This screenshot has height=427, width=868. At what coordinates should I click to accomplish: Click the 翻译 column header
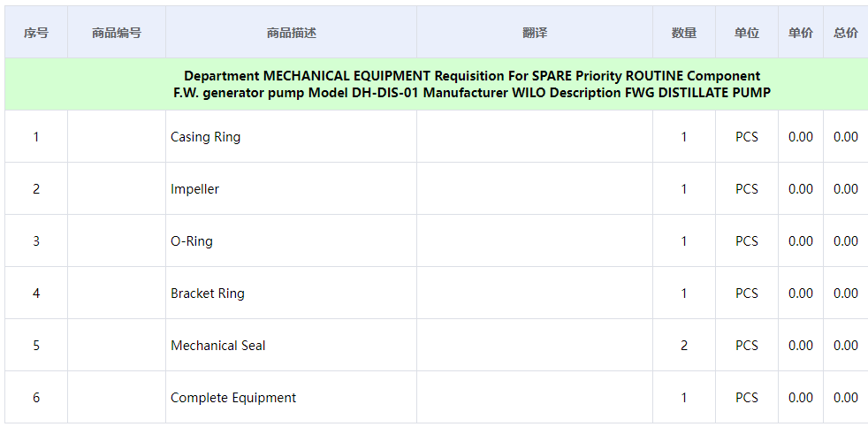535,33
